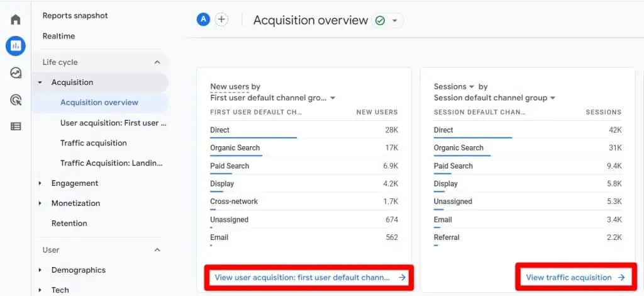
Task: Open the Sessions metric dropdown
Action: 454,86
